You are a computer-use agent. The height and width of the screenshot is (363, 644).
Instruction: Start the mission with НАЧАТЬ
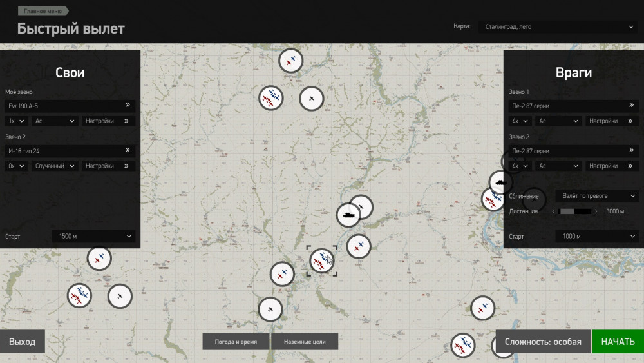pyautogui.click(x=618, y=342)
